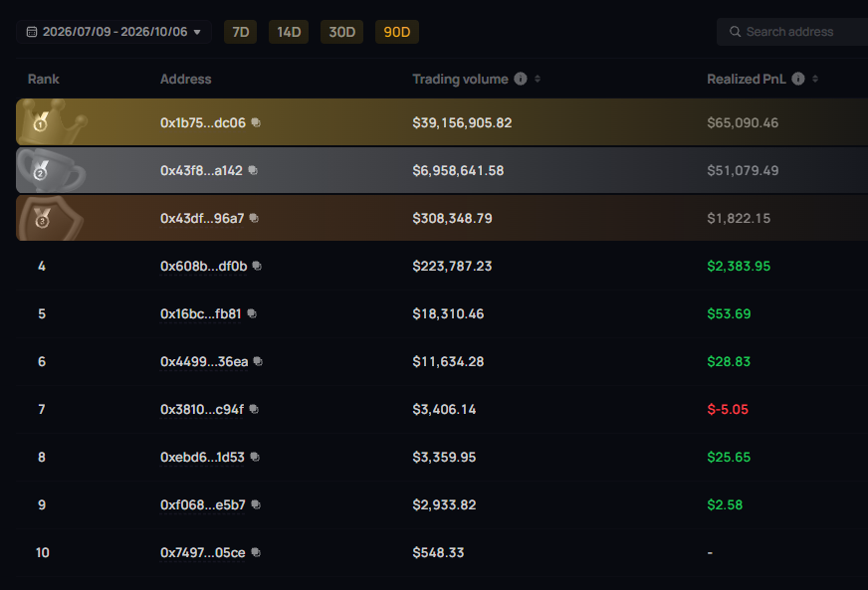Click trading volume $223,787.23
Screen dimensions: 868x590
pos(452,267)
